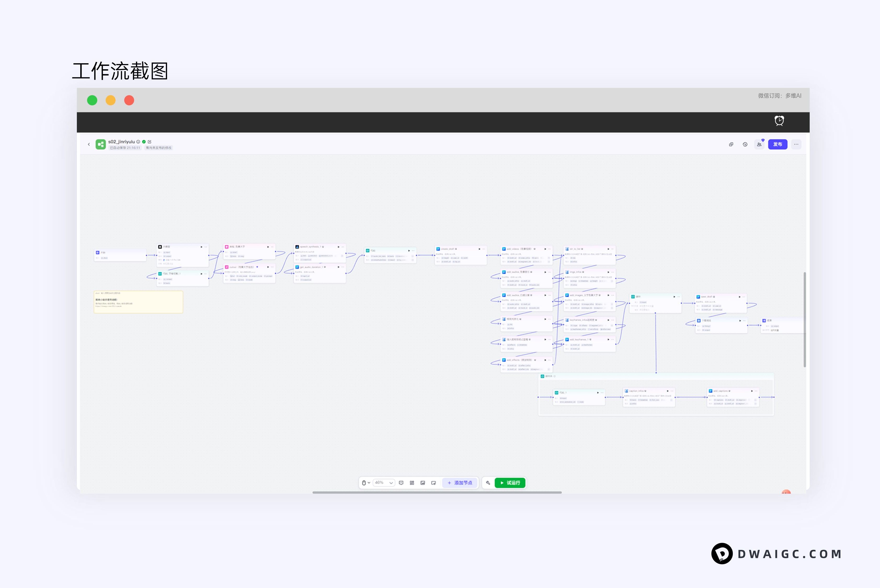This screenshot has width=880, height=588.
Task: Click the duplicate workflow copy icon
Action: pyautogui.click(x=731, y=144)
